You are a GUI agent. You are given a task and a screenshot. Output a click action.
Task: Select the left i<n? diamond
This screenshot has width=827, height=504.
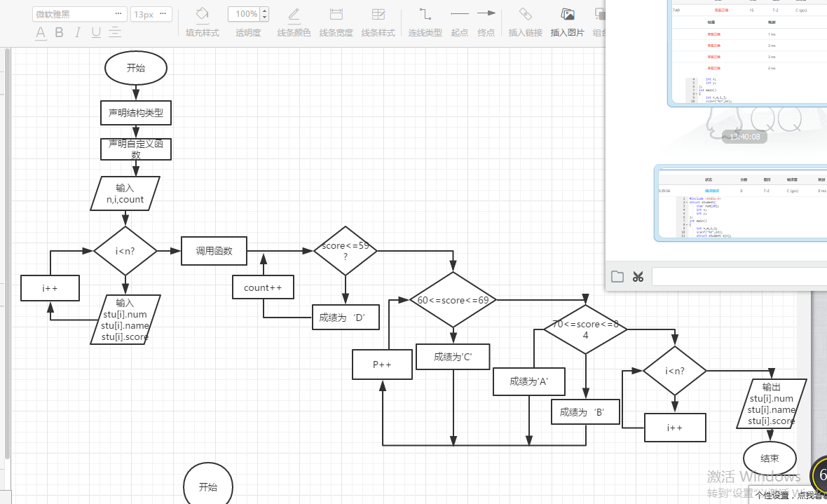click(125, 251)
